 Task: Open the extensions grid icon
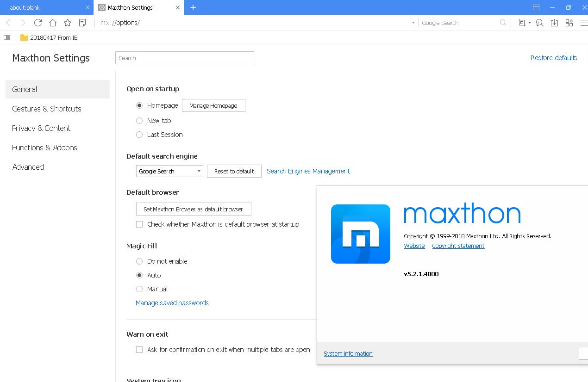569,23
